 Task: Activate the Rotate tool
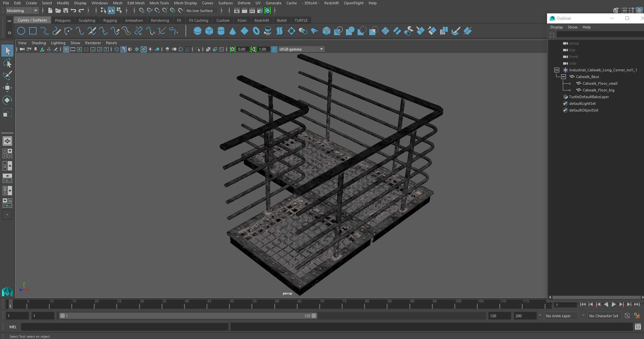(x=7, y=100)
